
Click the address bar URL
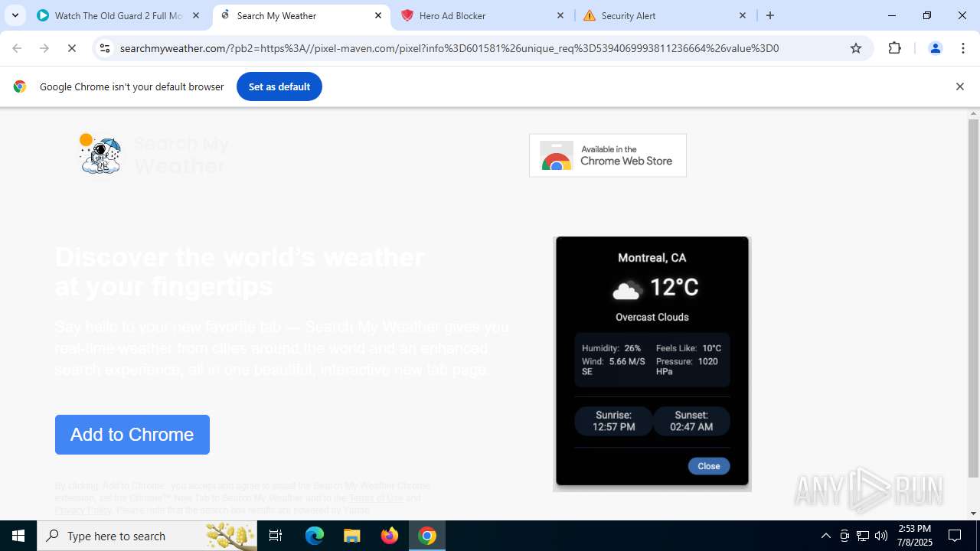[x=449, y=48]
